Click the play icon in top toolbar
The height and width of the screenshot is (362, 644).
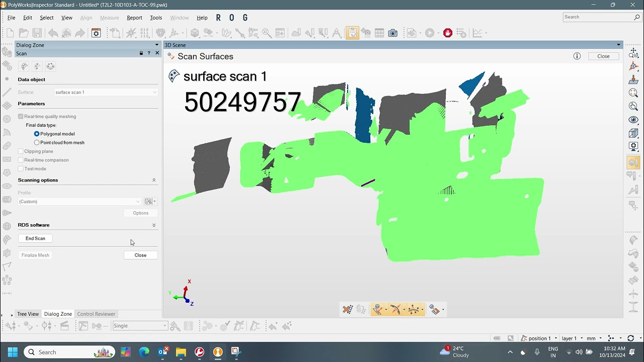tap(429, 33)
